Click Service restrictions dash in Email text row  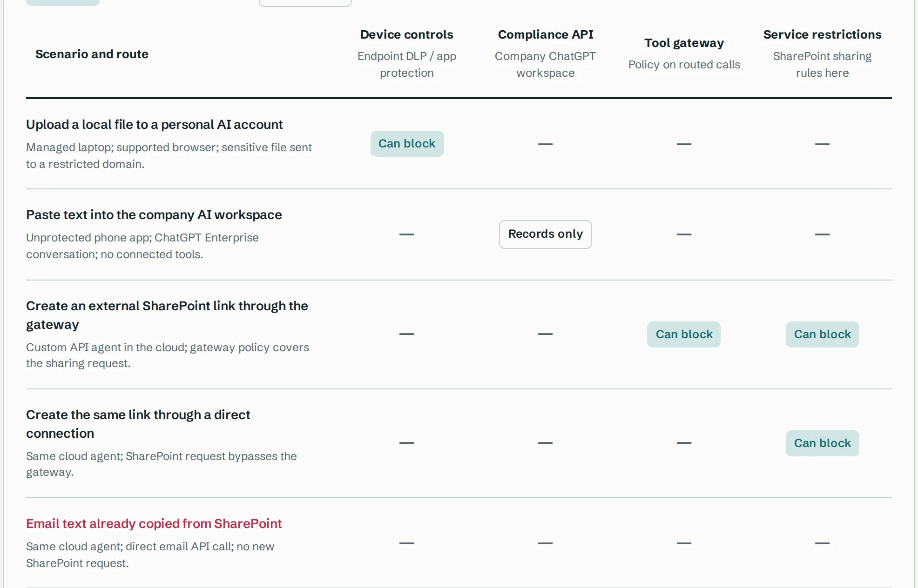click(822, 543)
